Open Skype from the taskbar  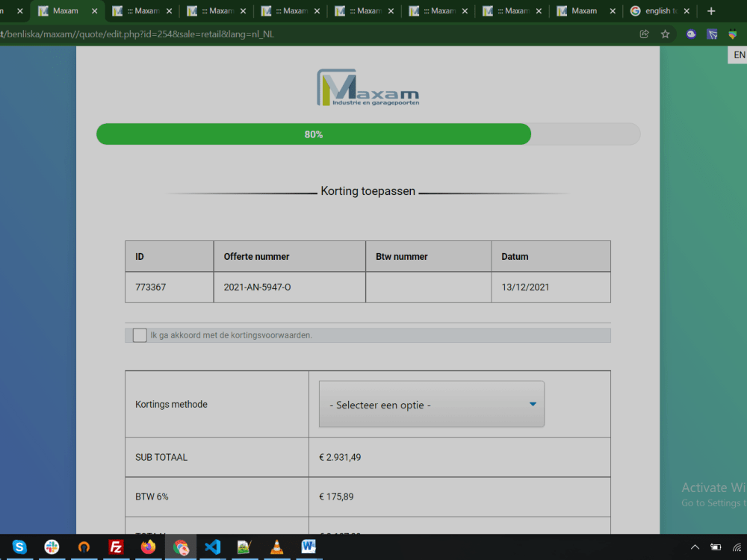click(x=19, y=547)
